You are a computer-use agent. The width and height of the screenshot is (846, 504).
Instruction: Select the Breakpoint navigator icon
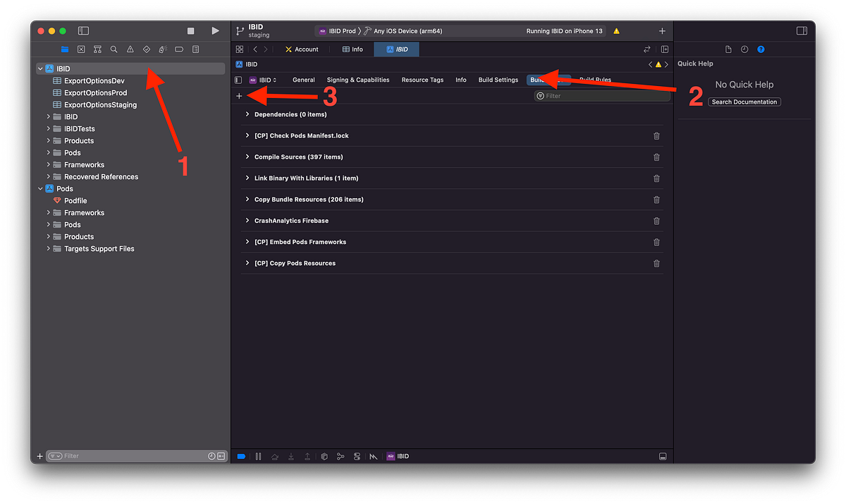[178, 49]
